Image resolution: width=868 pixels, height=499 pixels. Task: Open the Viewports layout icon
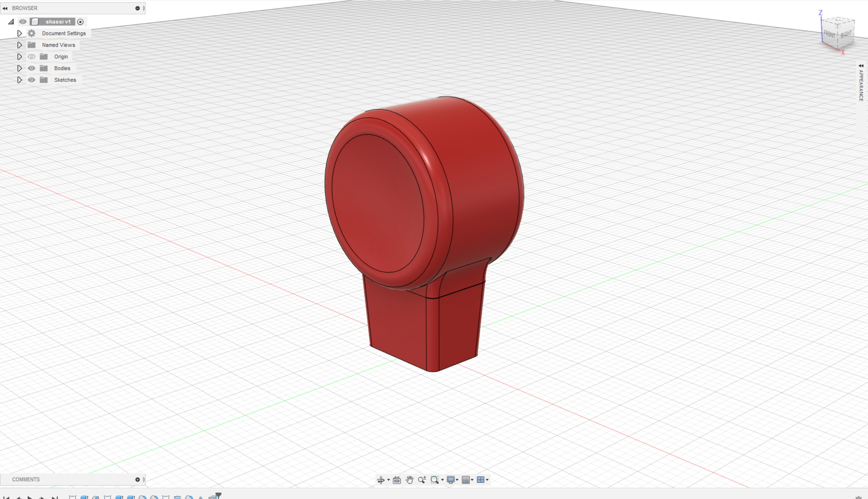point(481,480)
